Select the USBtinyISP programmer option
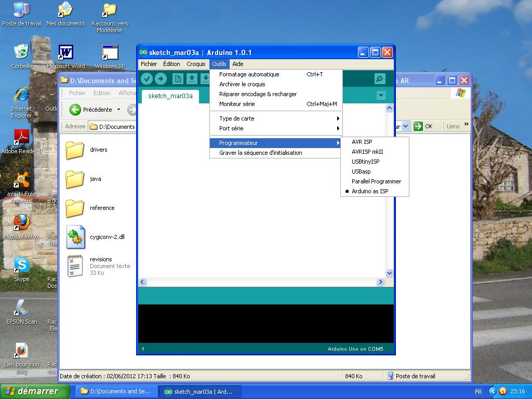 click(x=365, y=162)
